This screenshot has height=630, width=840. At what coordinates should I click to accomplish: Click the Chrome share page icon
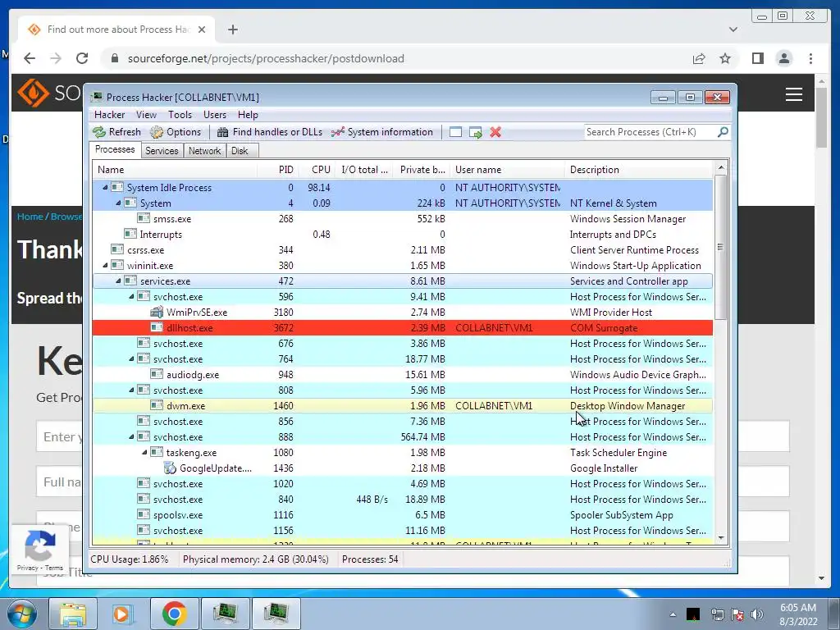(x=699, y=58)
